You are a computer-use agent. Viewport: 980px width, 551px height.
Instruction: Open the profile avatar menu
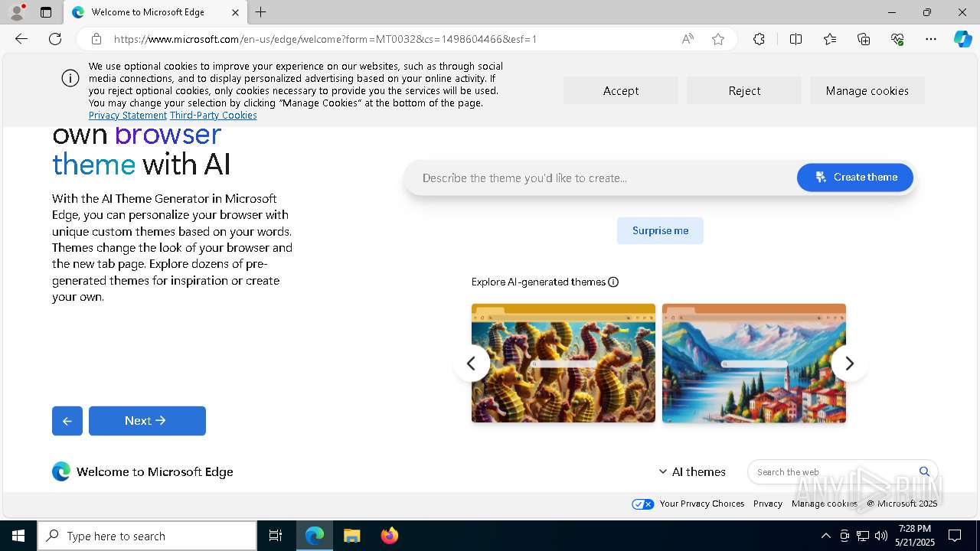point(17,12)
